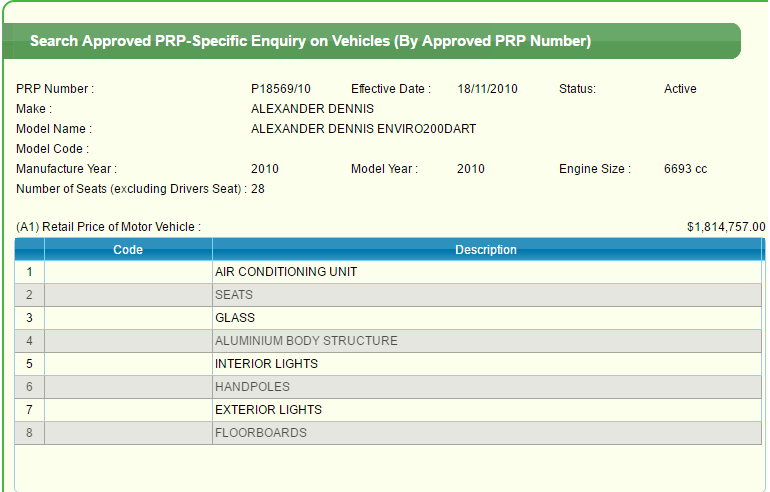This screenshot has width=770, height=492.
Task: Click the retail price $1,814,757.00
Action: pyautogui.click(x=726, y=227)
